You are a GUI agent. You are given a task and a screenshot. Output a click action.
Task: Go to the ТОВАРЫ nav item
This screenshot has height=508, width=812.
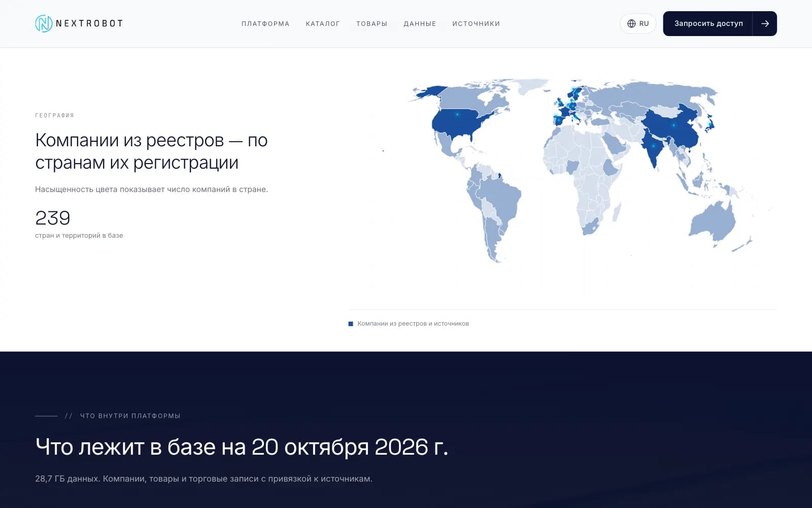pyautogui.click(x=371, y=24)
